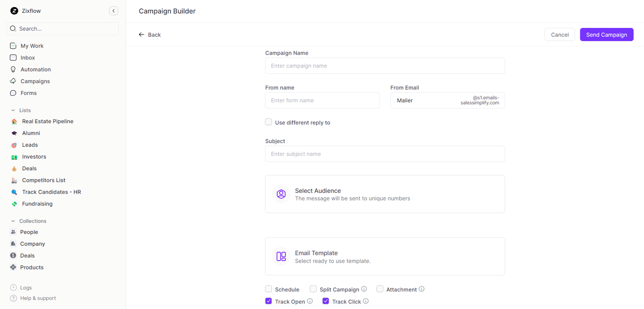644x309 pixels.
Task: Go to the Inbox section
Action: (x=14, y=57)
